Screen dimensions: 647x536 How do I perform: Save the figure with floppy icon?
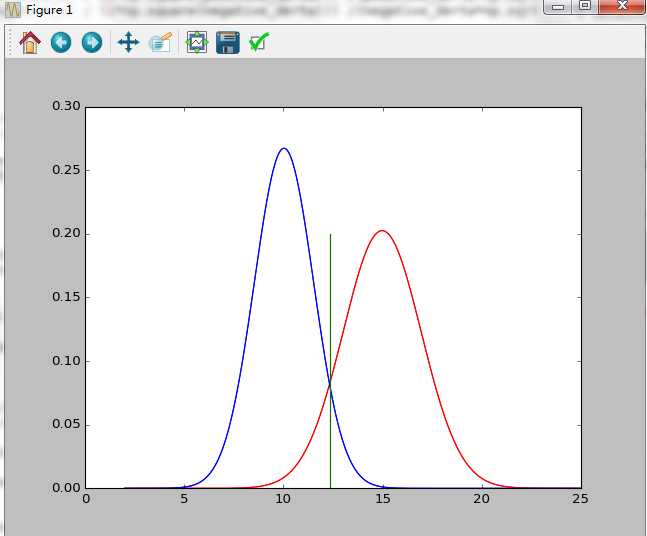[228, 42]
